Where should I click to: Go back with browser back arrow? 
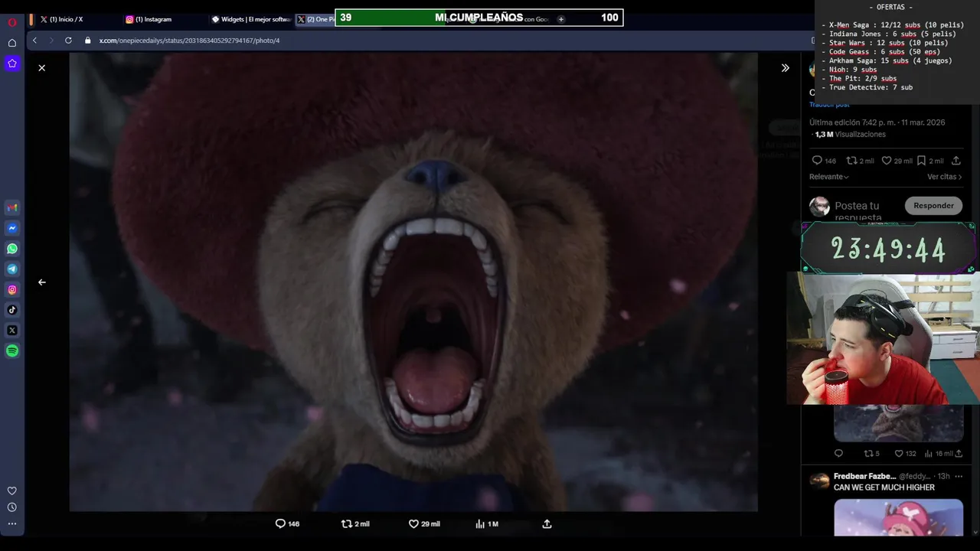[34, 40]
